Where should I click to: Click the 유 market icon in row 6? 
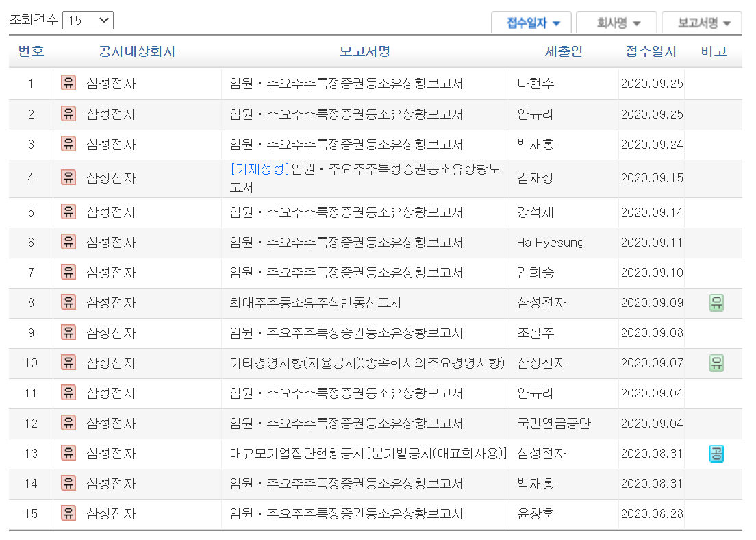coord(68,242)
